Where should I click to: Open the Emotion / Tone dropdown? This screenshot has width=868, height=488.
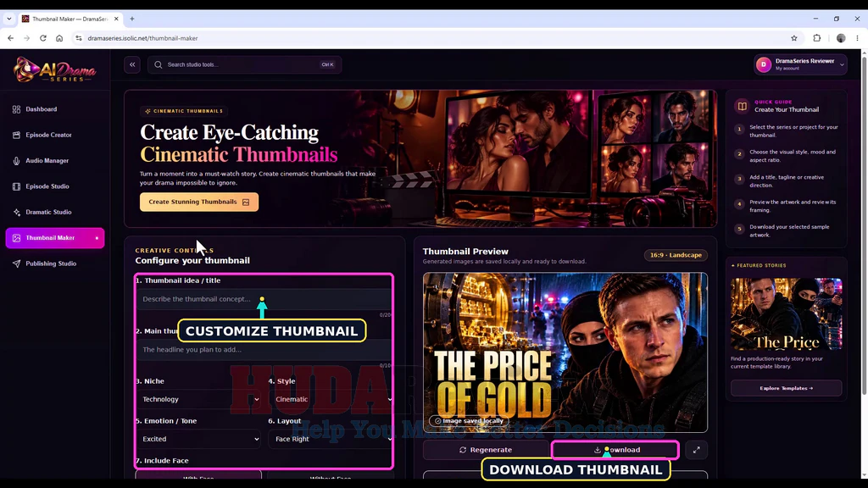(x=198, y=440)
